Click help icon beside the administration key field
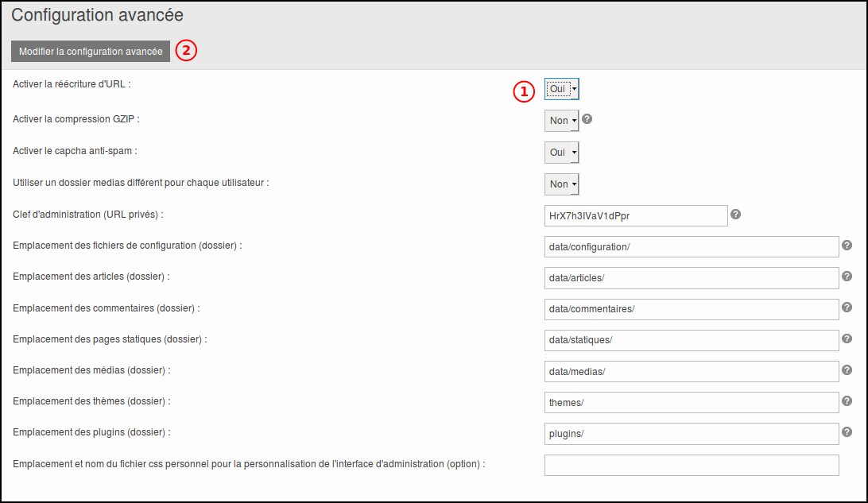The image size is (868, 503). click(x=735, y=215)
